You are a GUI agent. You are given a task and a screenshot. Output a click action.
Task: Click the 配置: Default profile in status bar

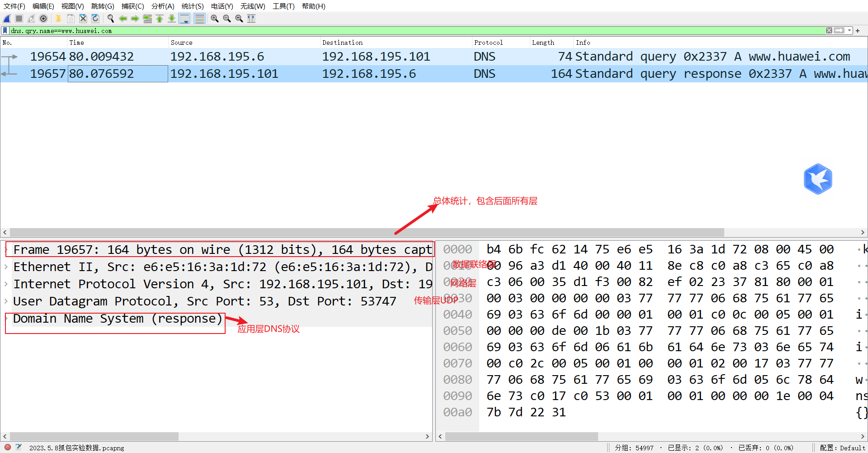point(842,448)
